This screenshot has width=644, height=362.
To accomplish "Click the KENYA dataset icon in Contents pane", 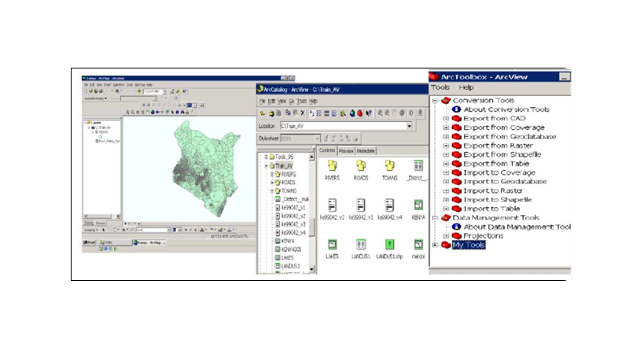I will [x=418, y=205].
